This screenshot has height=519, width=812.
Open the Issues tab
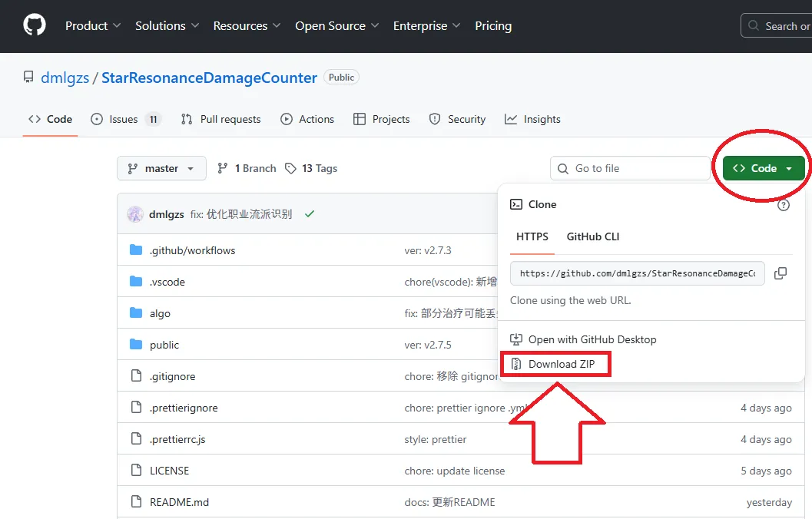tap(125, 119)
